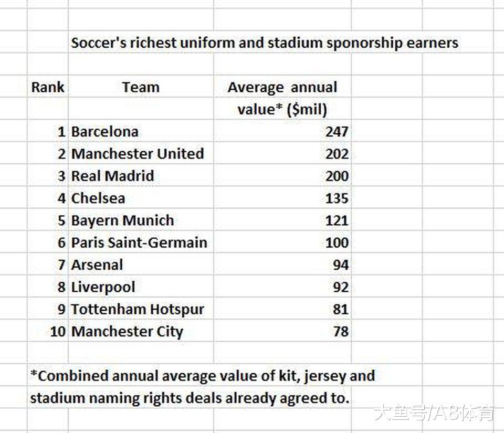Click the Manchester United cell

137,154
